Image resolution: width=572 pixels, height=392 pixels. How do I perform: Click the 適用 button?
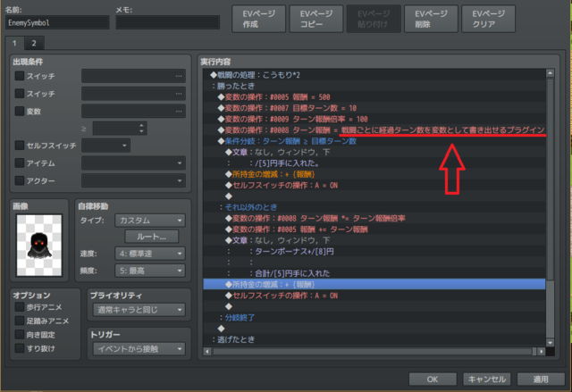541,379
